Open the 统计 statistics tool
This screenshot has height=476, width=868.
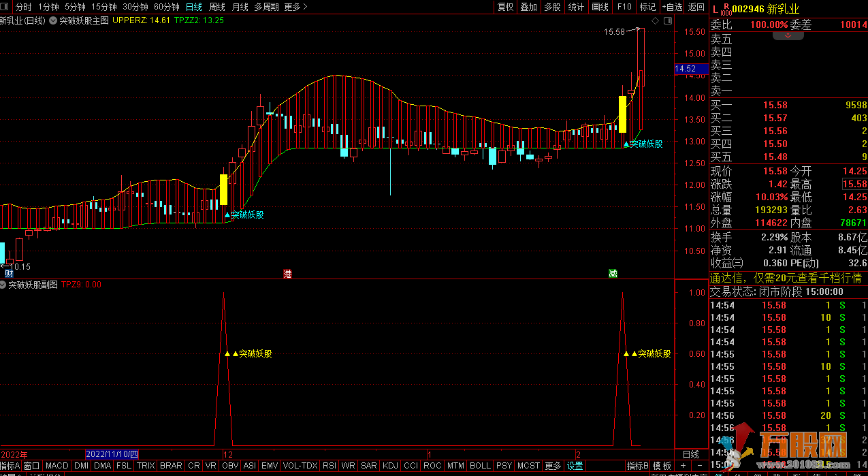tap(576, 7)
